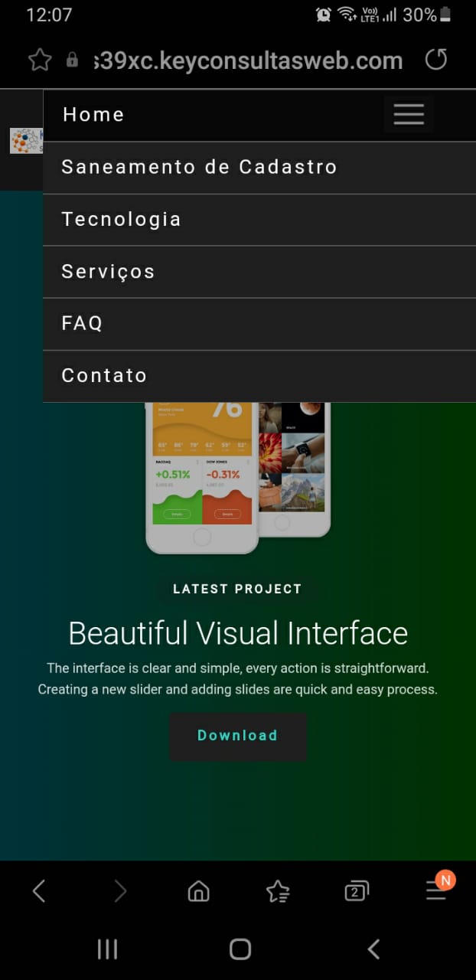
Task: Collapse the hamburger navigation menu
Action: [409, 115]
